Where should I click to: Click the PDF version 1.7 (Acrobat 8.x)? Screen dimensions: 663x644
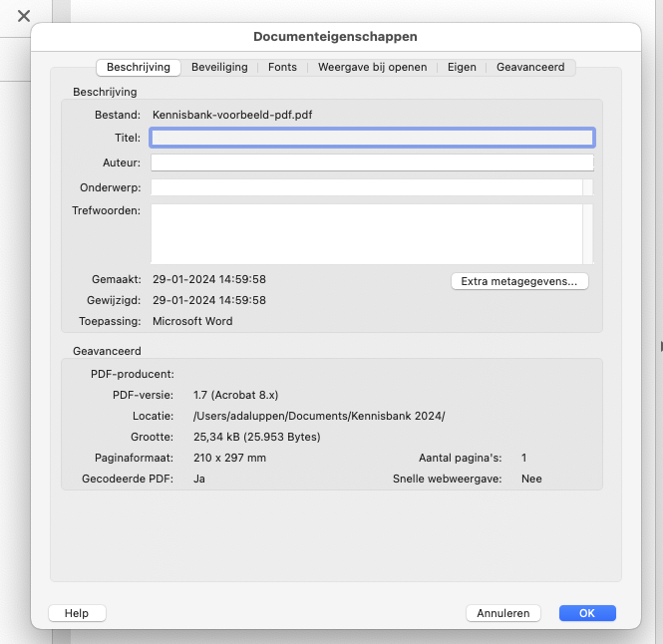tap(235, 395)
